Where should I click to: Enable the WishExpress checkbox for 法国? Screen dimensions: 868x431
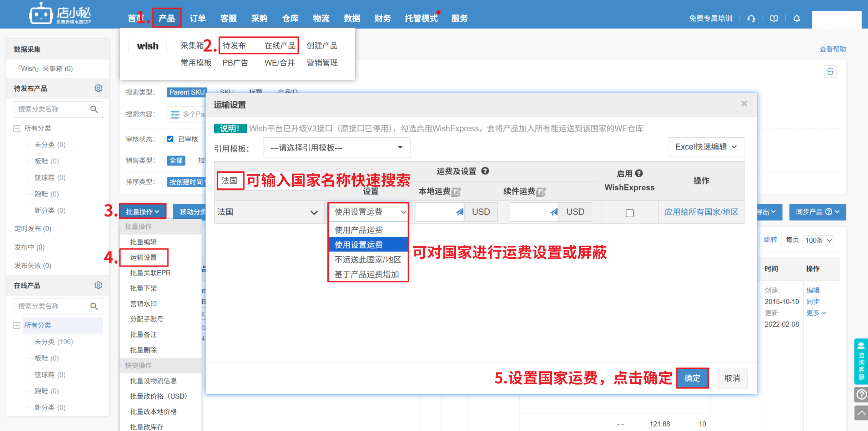click(630, 213)
